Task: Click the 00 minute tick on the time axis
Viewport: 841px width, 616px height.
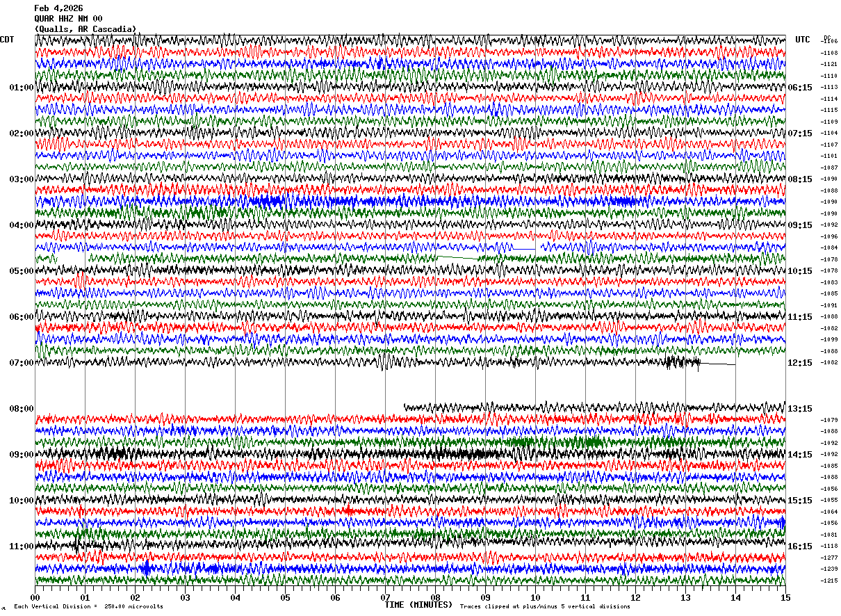Action: (35, 597)
